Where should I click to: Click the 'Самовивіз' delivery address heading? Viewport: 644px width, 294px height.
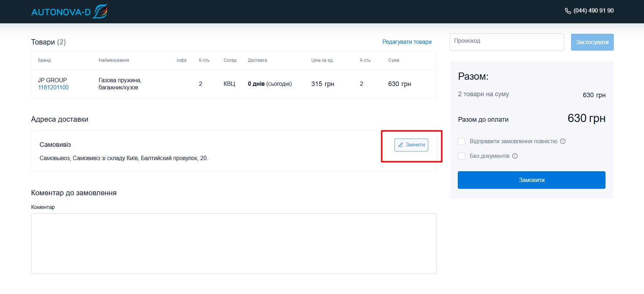(x=55, y=145)
